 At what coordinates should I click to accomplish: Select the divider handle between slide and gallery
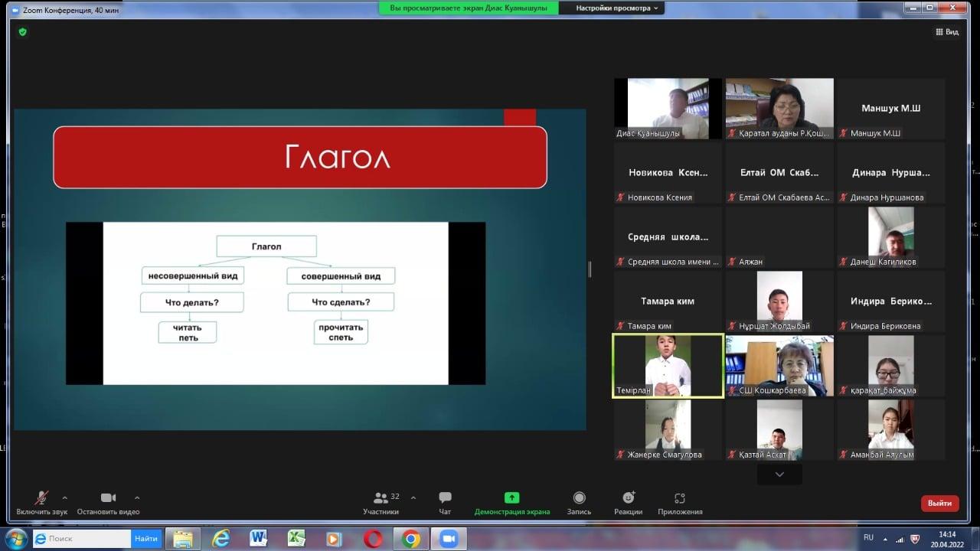(590, 269)
